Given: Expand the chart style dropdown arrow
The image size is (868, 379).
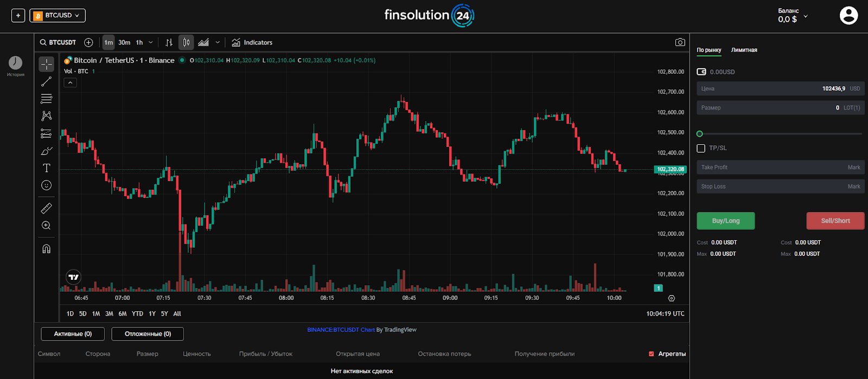Looking at the screenshot, I should click(218, 42).
